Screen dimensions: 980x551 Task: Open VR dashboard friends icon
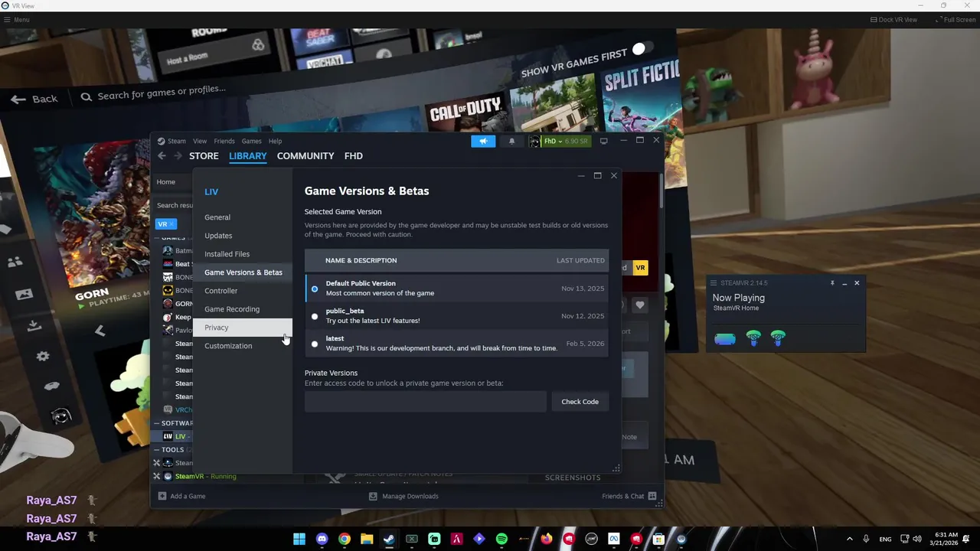(15, 262)
